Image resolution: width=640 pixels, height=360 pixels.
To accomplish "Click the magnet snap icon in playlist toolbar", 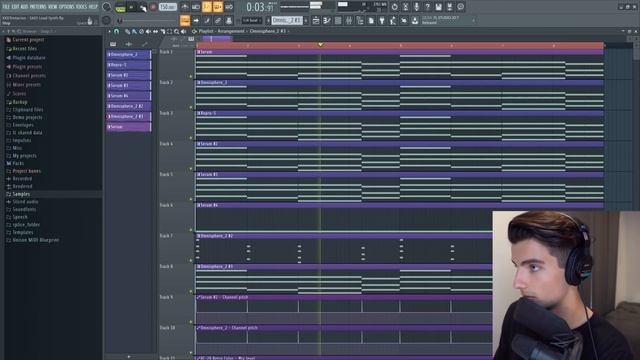I will point(116,31).
